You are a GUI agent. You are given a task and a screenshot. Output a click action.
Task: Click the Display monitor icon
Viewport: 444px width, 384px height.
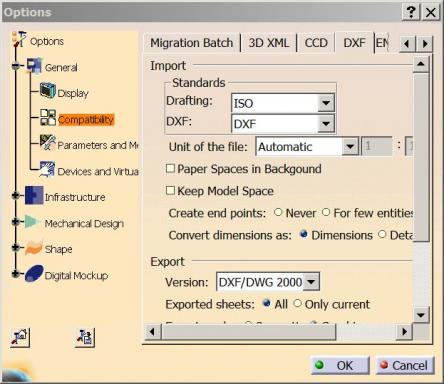[x=48, y=90]
